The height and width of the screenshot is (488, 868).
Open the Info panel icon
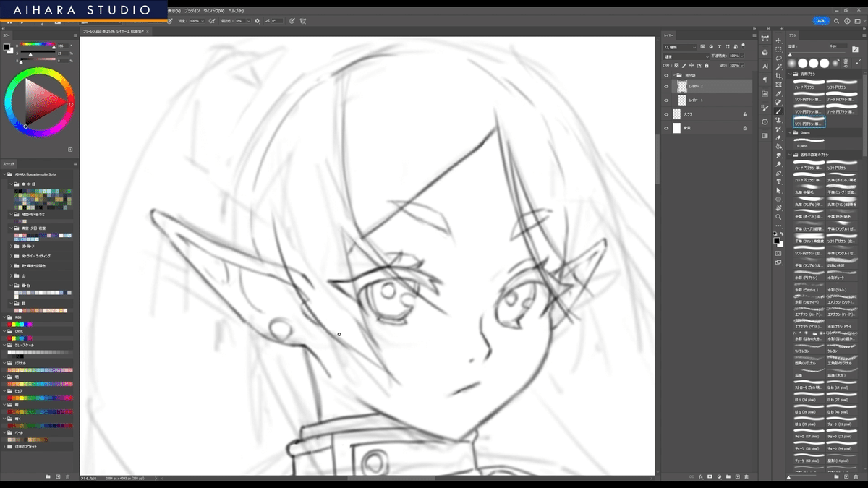pos(765,121)
